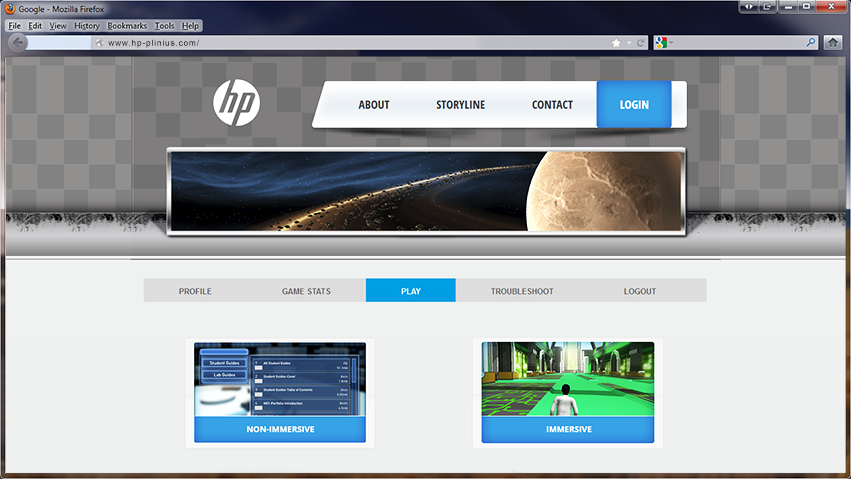Switch to the PROFILE tab
The height and width of the screenshot is (479, 851).
pyautogui.click(x=195, y=291)
